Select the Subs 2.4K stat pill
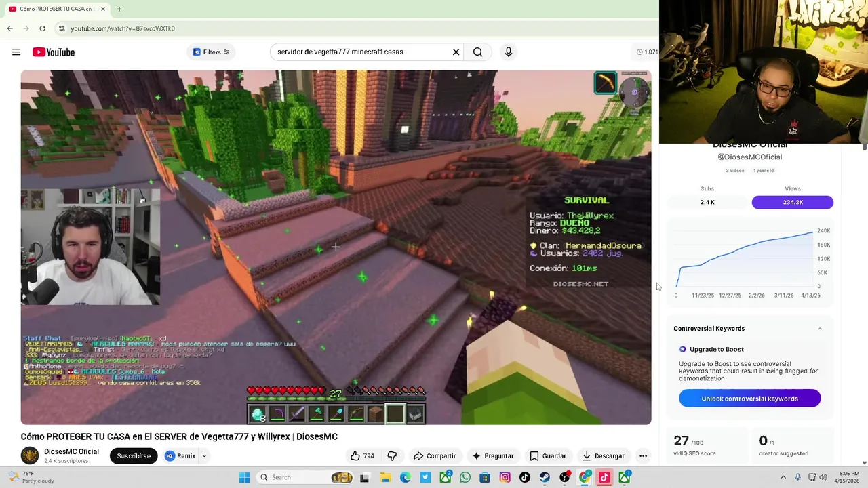Image resolution: width=868 pixels, height=488 pixels. (x=707, y=202)
